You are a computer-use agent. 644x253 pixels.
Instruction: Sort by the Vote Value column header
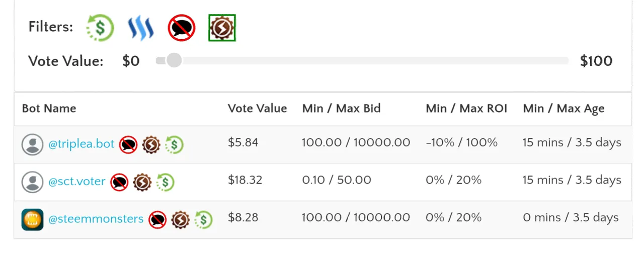coord(257,109)
